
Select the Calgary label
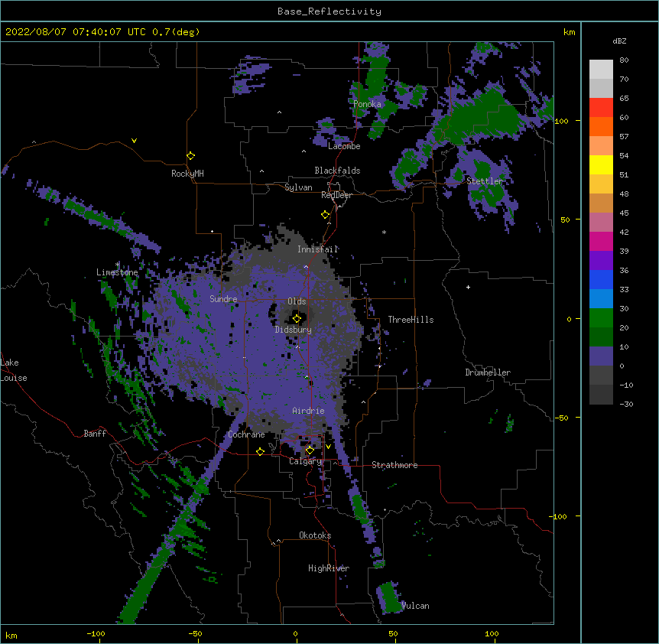click(305, 461)
